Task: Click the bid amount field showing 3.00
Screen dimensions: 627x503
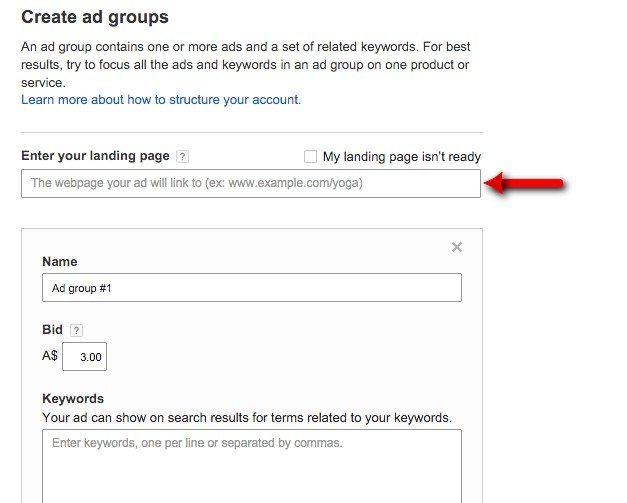Action: click(x=84, y=356)
